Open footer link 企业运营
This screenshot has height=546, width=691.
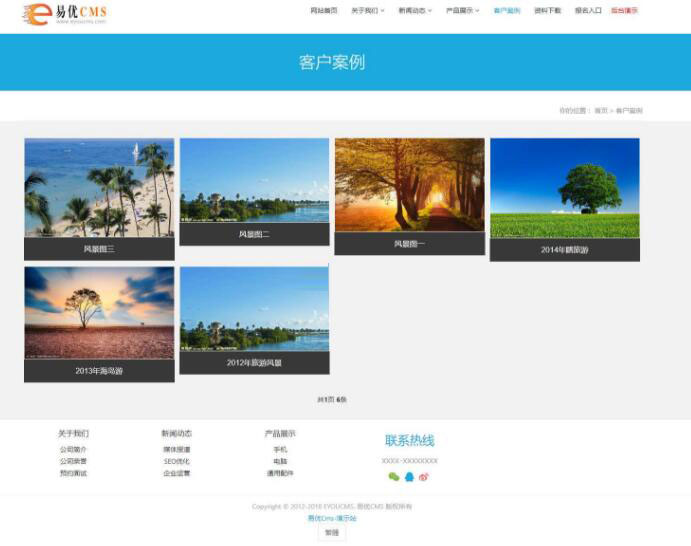(177, 473)
